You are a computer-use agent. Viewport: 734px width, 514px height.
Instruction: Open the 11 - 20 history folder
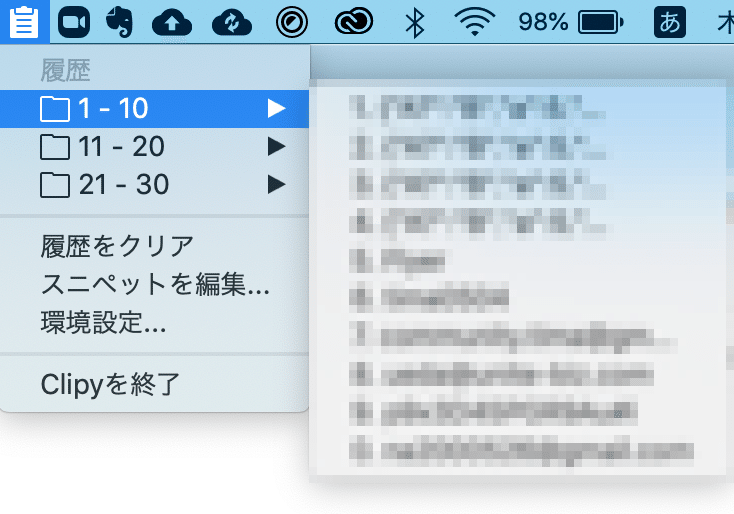coord(154,147)
